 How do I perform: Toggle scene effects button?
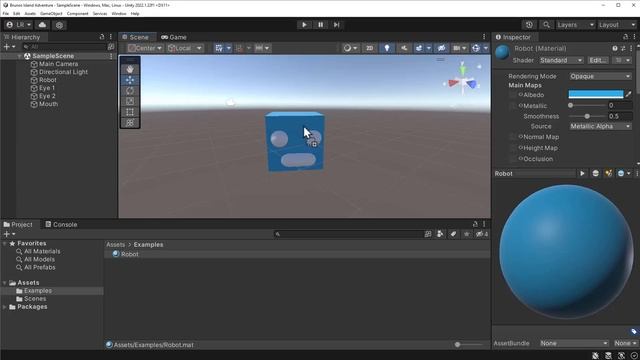(x=419, y=48)
